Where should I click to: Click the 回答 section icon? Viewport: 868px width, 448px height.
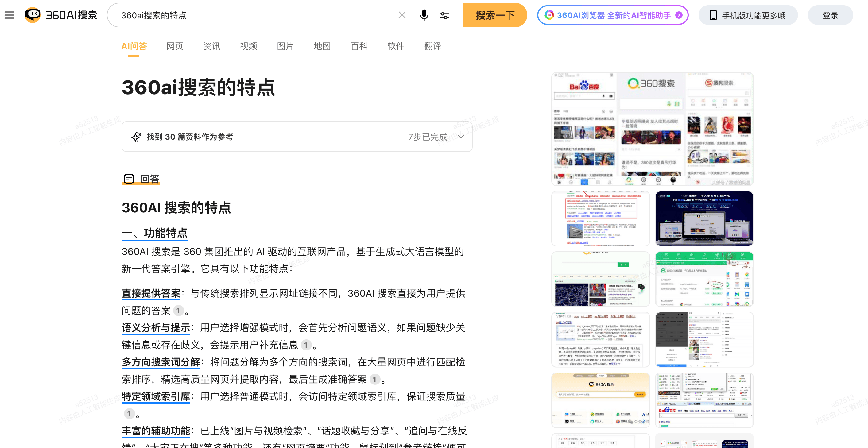coord(129,179)
